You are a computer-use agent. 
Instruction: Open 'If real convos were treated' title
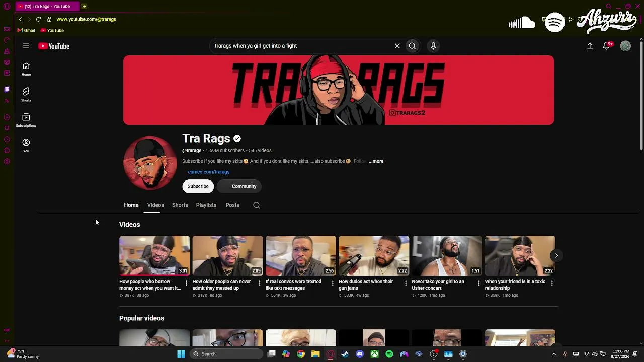(x=293, y=285)
